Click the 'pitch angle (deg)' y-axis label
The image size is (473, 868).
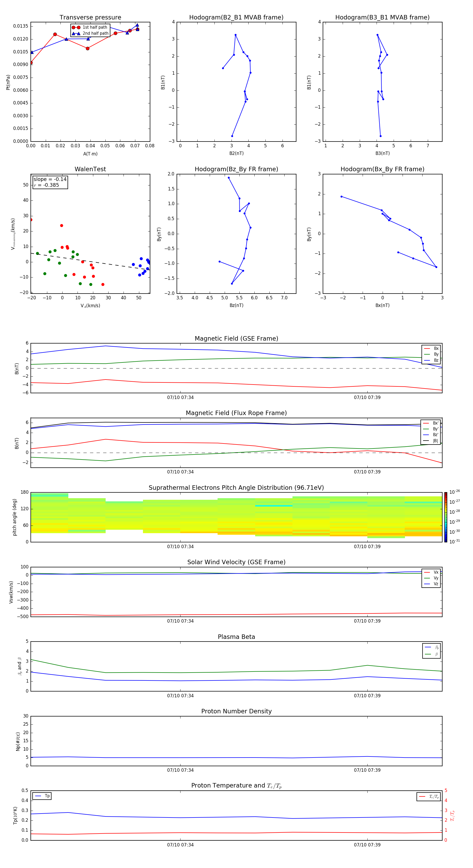click(x=14, y=517)
